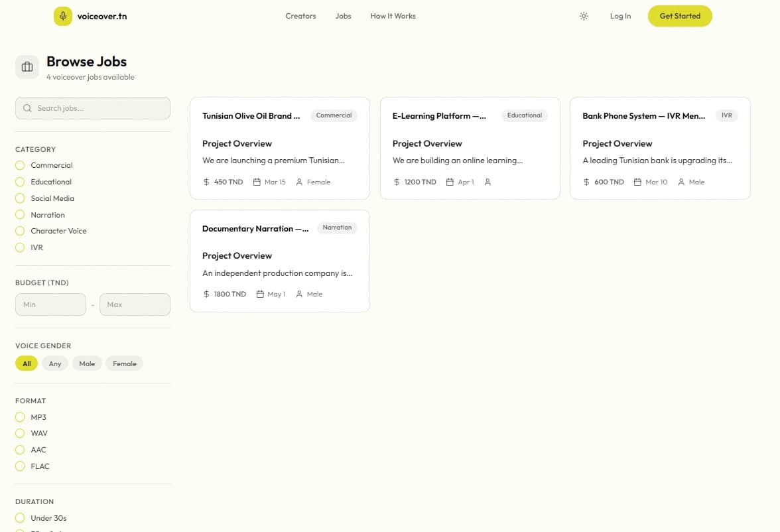Click the person icon on Bank Phone job

(x=681, y=182)
